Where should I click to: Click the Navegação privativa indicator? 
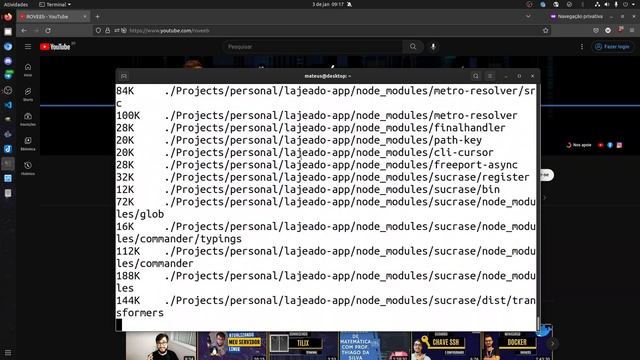point(576,16)
